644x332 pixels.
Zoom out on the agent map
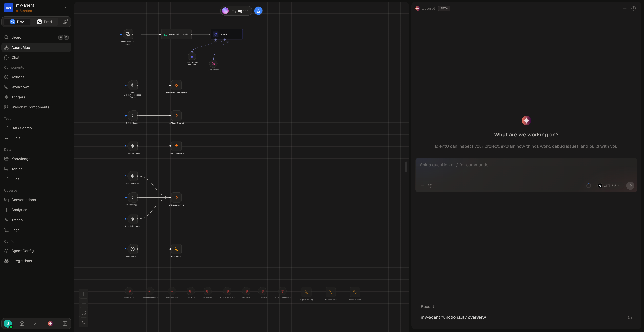(84, 303)
